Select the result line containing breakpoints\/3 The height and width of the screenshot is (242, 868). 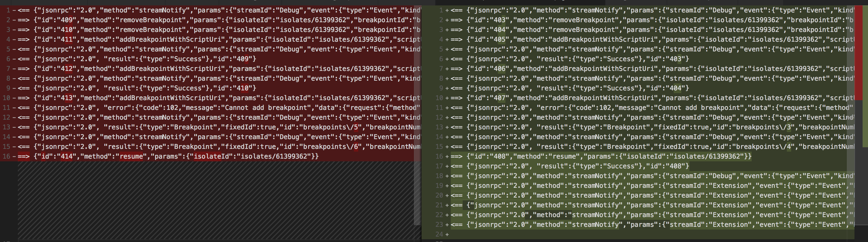(652, 127)
